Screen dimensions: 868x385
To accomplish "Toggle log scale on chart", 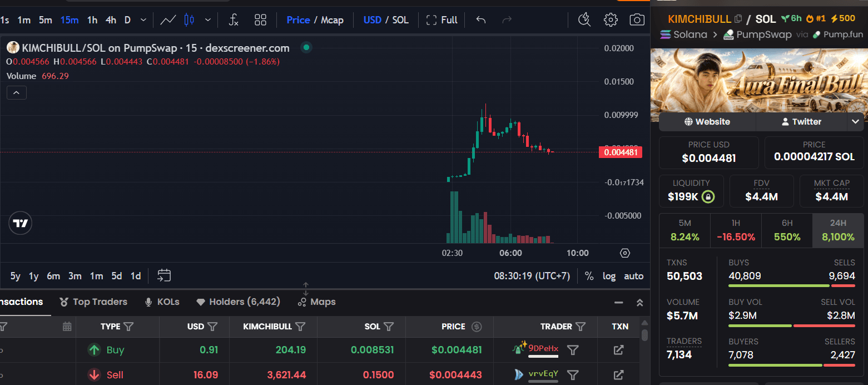I will tap(609, 276).
